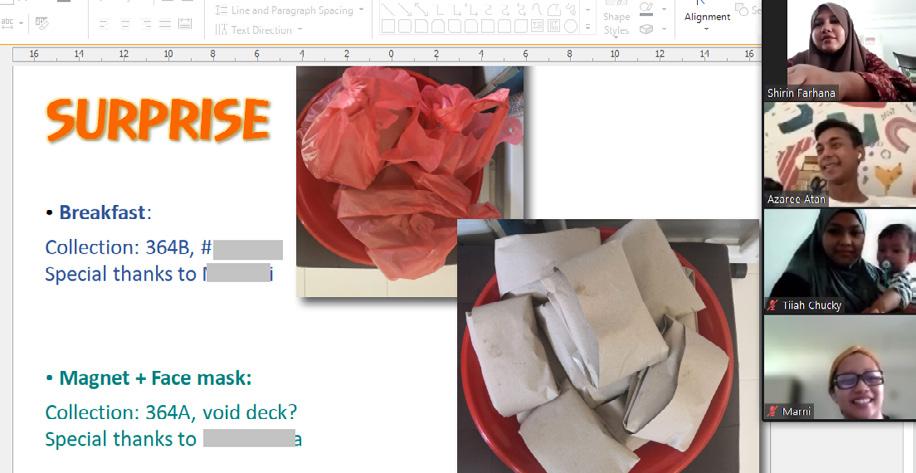Click Tiiah Chucky's muted microphone icon
916x473 pixels.
pos(773,305)
